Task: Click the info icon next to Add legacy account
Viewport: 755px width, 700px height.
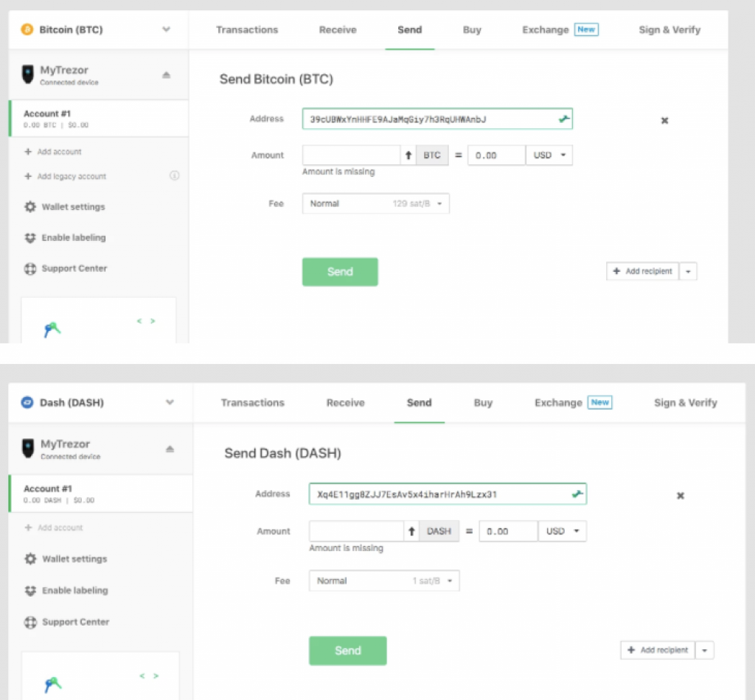Action: (174, 175)
